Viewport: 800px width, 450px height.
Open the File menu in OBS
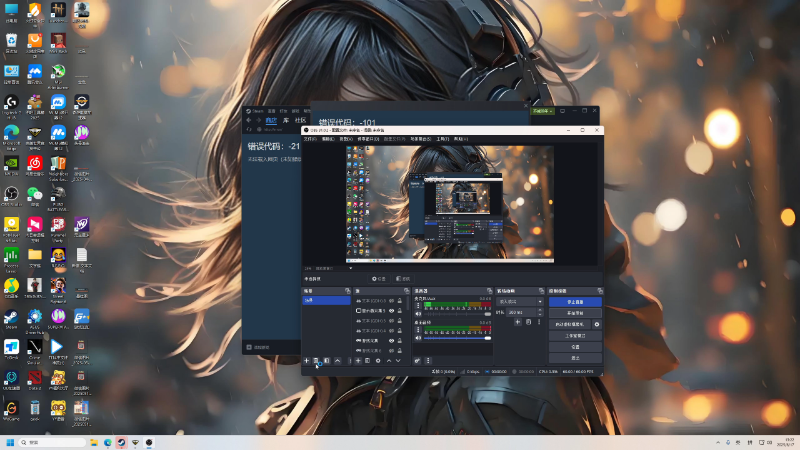click(310, 139)
